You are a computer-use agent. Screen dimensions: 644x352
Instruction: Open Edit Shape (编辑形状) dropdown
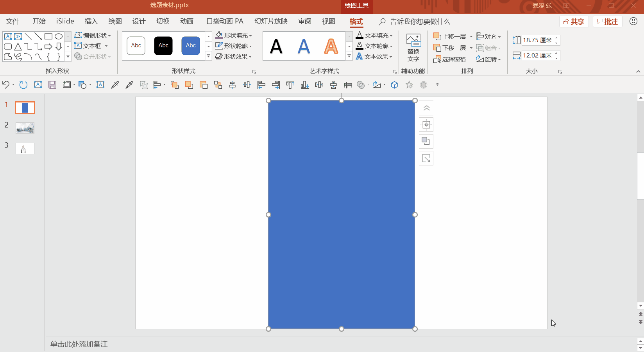pyautogui.click(x=93, y=35)
